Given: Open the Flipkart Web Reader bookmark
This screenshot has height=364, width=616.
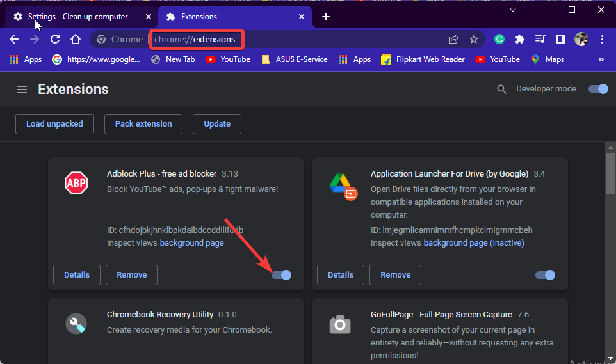Looking at the screenshot, I should coord(423,59).
